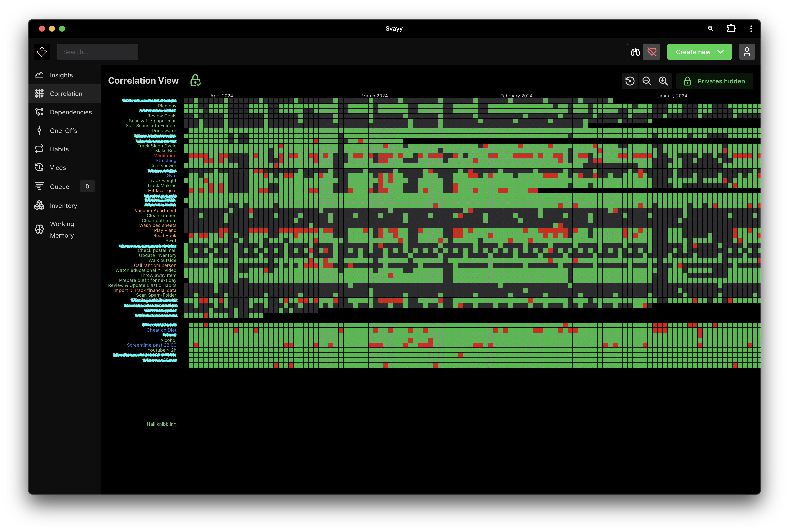Select the February 2024 month label
Viewport: 789px width, 532px height.
tap(517, 96)
